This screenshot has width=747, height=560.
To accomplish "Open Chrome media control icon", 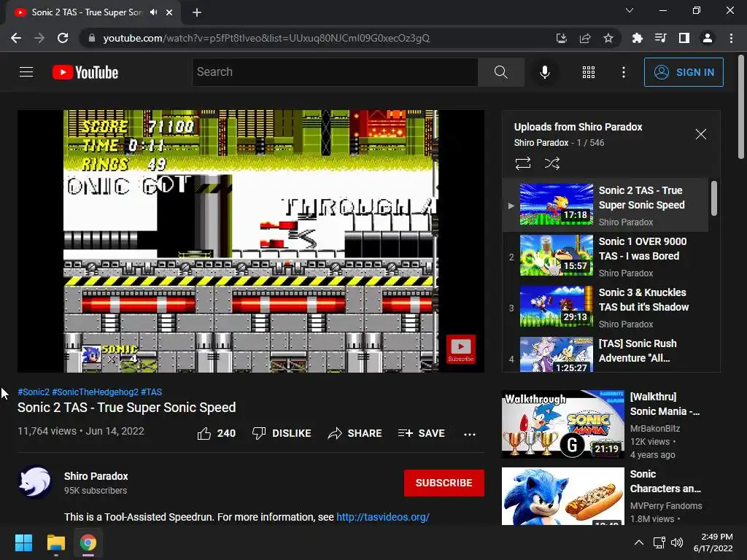I will (x=660, y=38).
